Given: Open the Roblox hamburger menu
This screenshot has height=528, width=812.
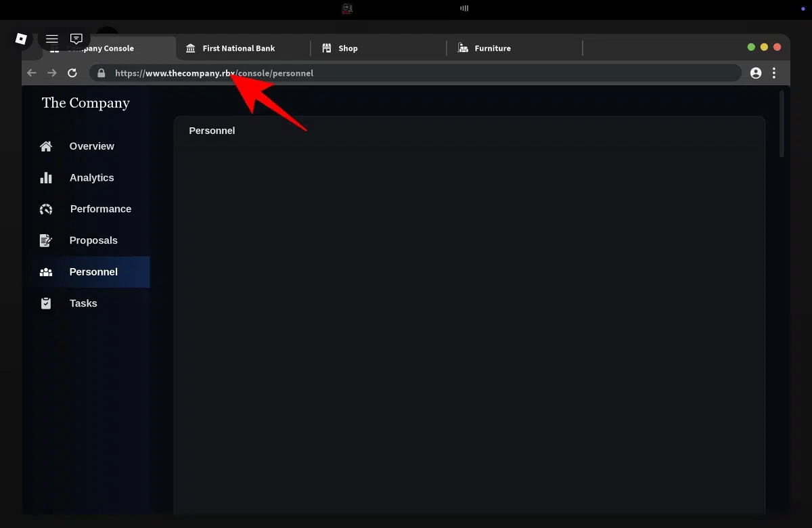Looking at the screenshot, I should click(x=52, y=39).
